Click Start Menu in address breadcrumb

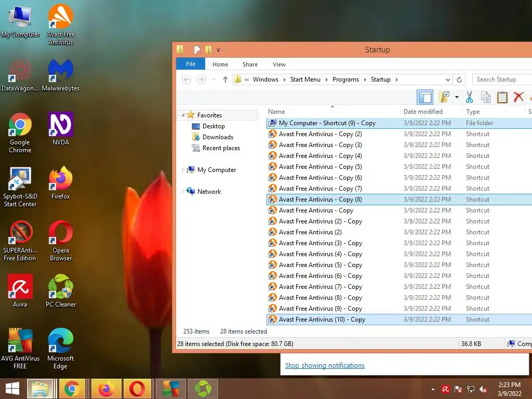click(305, 79)
